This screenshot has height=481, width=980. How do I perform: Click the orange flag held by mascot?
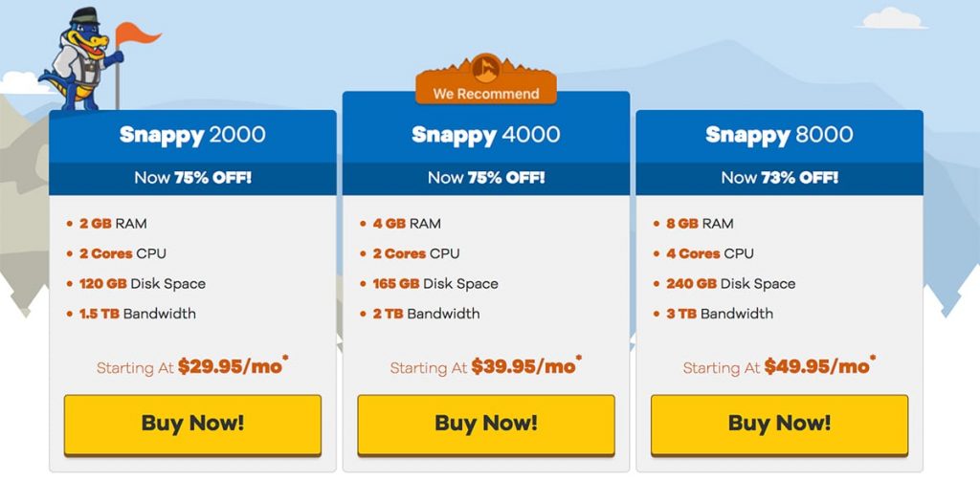click(x=137, y=33)
